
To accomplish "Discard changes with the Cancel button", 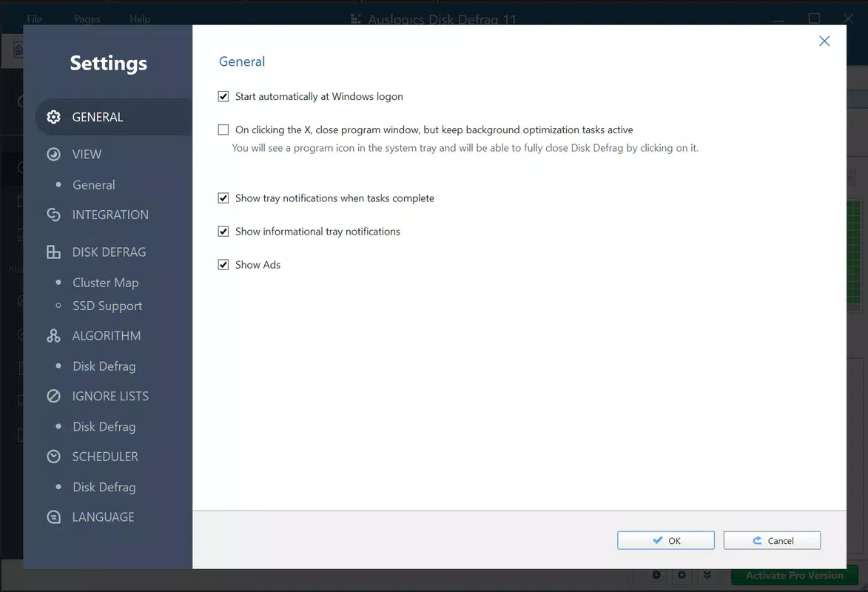I will pos(772,540).
